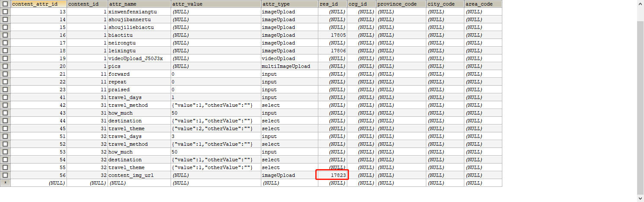Click the city_code column header
This screenshot has height=202, width=644.
[x=445, y=4]
